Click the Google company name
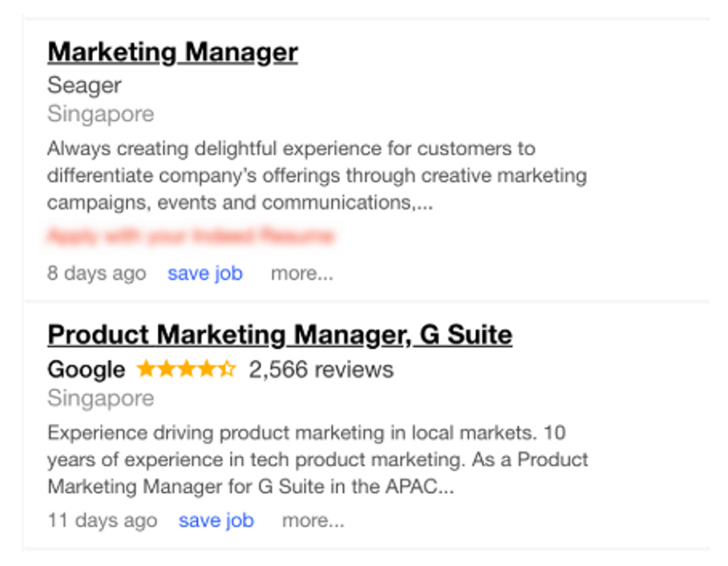The height and width of the screenshot is (566, 728). [86, 369]
